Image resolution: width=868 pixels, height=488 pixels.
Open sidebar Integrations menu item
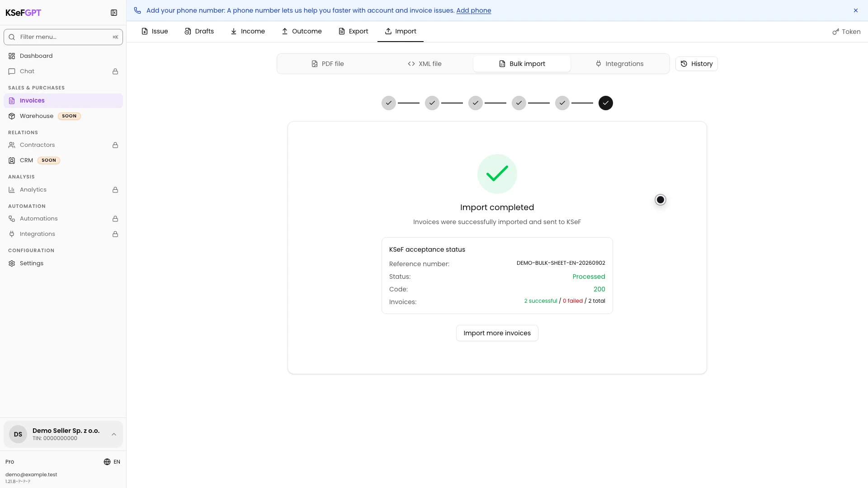(63, 234)
